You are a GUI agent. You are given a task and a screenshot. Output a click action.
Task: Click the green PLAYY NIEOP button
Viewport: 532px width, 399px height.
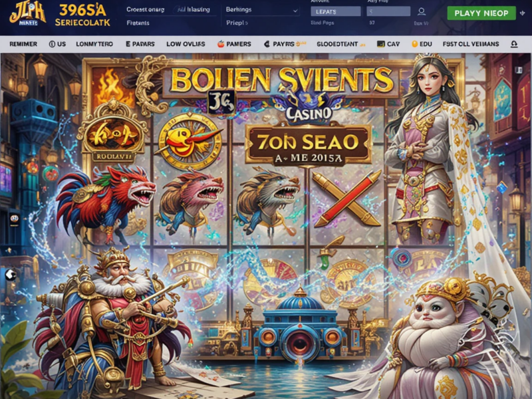coord(481,13)
